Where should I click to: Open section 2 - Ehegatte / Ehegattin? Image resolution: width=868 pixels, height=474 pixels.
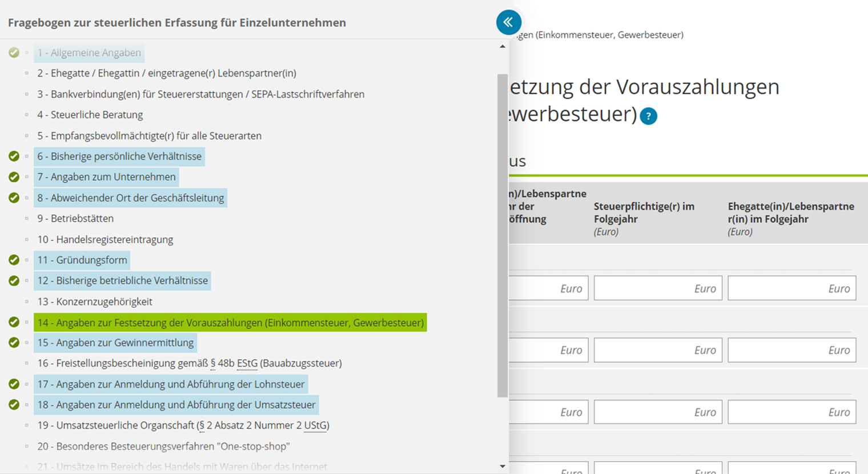pos(167,73)
